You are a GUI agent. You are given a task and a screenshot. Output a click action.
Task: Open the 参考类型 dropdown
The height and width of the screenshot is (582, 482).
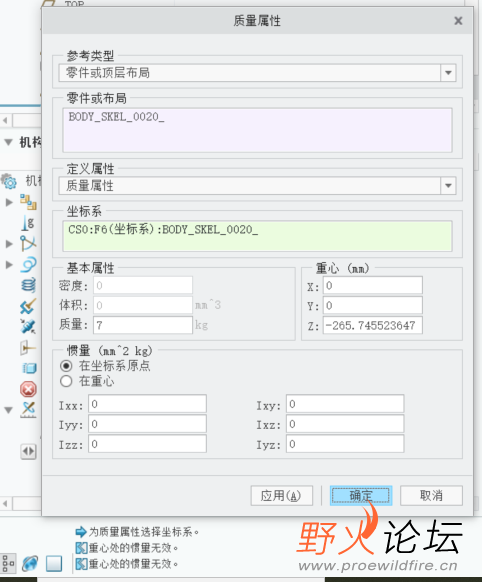[x=448, y=73]
